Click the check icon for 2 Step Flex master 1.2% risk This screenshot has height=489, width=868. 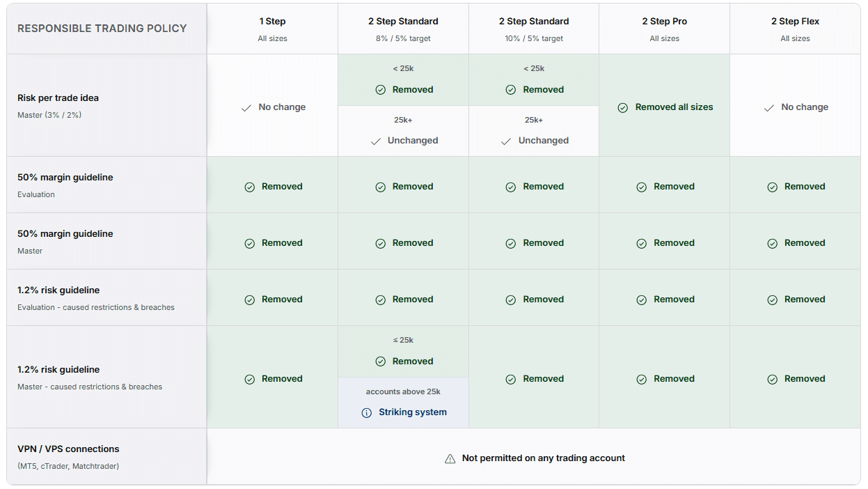pos(772,380)
